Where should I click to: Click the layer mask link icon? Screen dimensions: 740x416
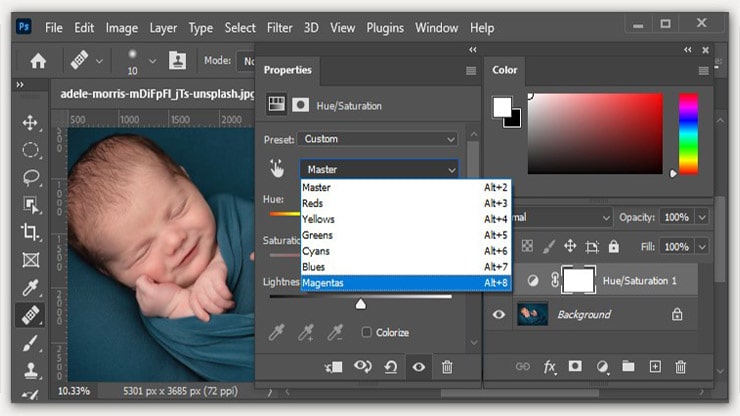pyautogui.click(x=555, y=280)
